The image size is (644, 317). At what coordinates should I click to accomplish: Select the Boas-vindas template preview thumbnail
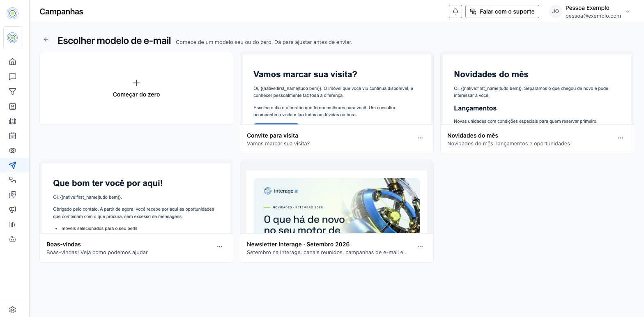click(136, 197)
